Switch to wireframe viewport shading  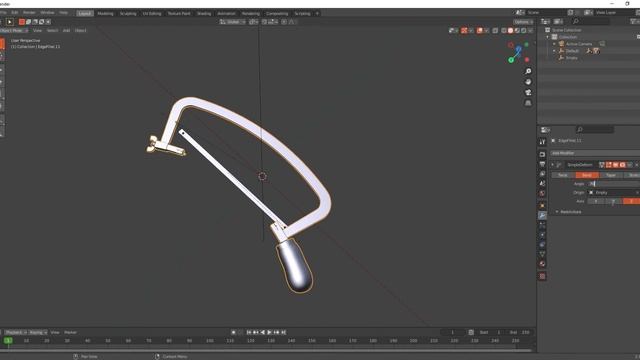tap(504, 31)
